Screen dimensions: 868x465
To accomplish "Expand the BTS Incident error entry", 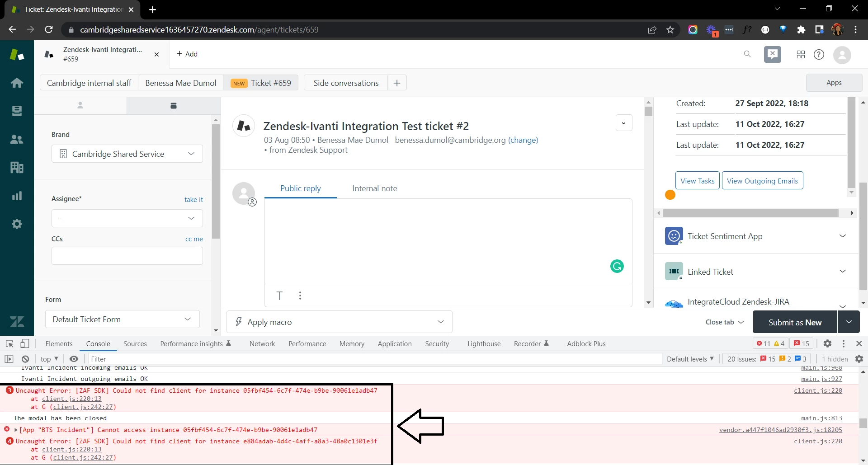I will 16,430.
